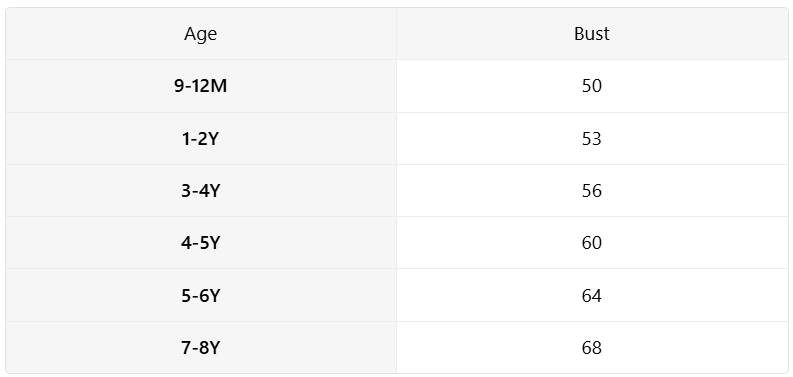Click the Age column header
The width and height of the screenshot is (793, 377).
click(x=201, y=34)
